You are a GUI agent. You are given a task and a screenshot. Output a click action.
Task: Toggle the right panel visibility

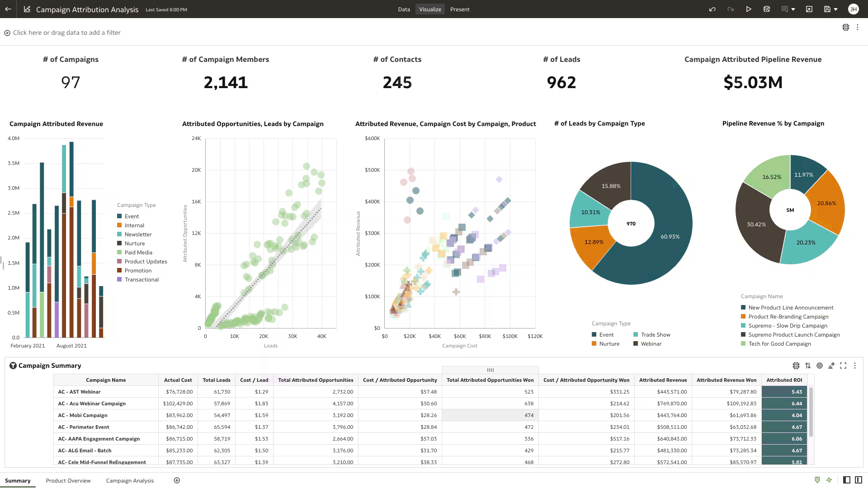pos(859,480)
